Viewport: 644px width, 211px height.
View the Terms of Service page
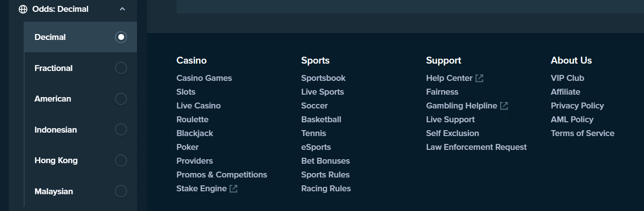pyautogui.click(x=582, y=133)
